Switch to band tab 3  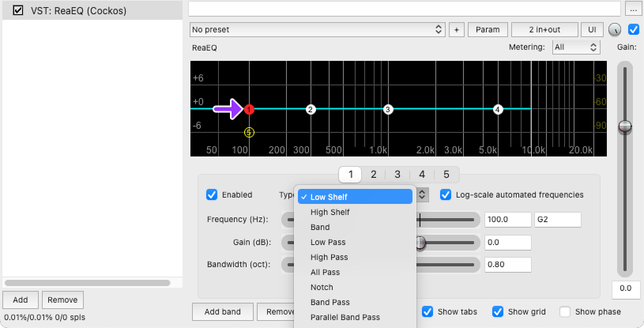point(397,175)
